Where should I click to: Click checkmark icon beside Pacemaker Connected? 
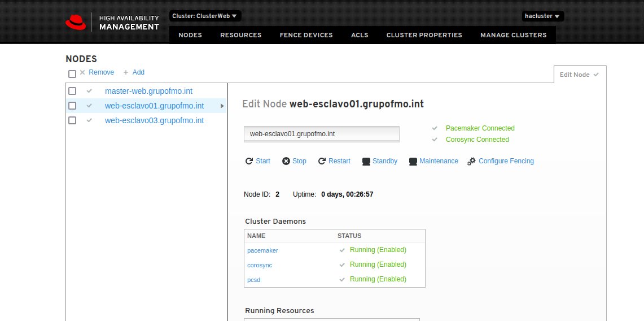[435, 128]
